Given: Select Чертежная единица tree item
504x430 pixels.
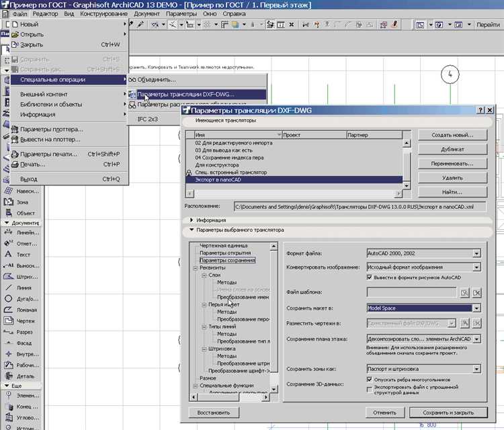Looking at the screenshot, I should click(224, 245).
